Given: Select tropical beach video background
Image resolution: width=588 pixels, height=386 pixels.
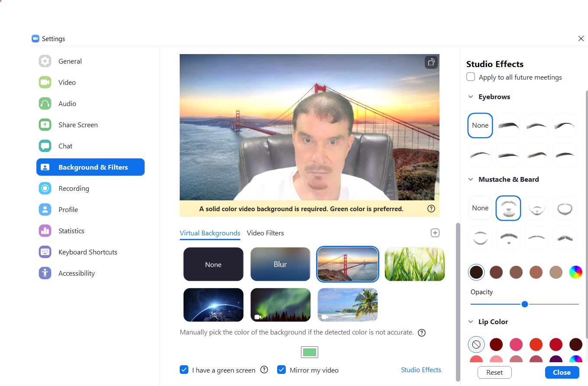Looking at the screenshot, I should click(348, 305).
